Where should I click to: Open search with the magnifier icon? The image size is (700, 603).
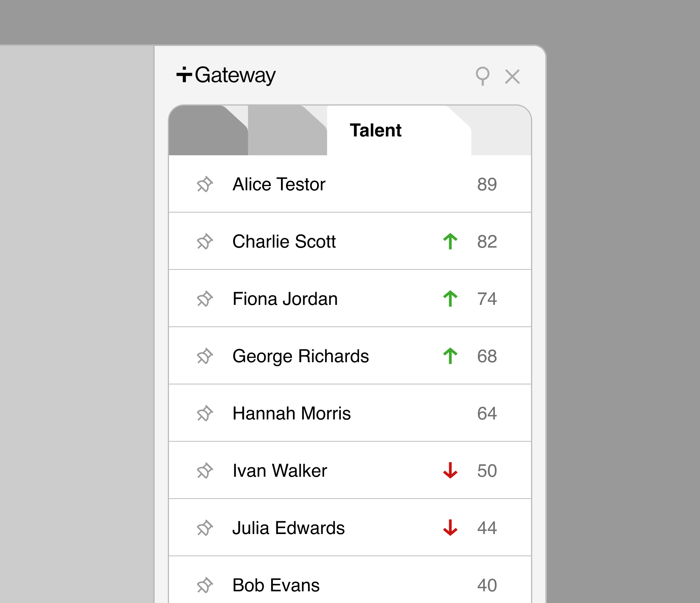[482, 76]
